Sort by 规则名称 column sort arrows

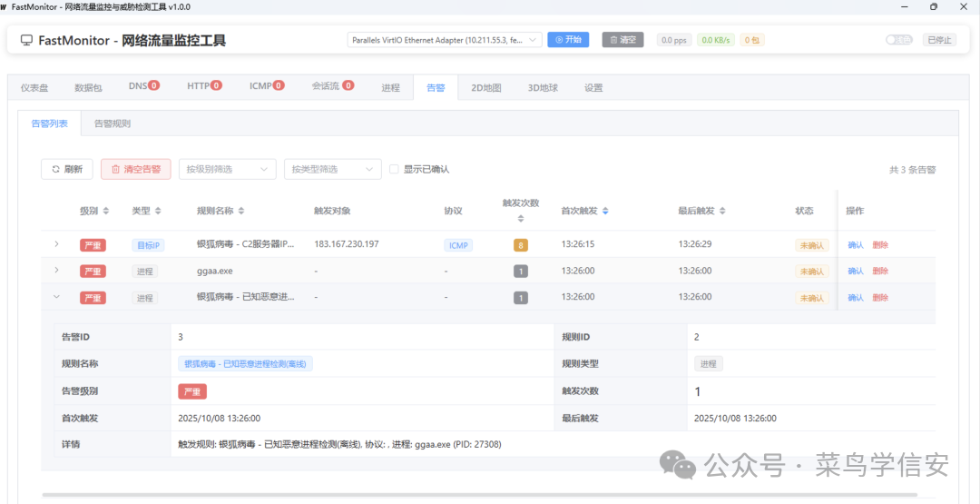click(x=241, y=211)
